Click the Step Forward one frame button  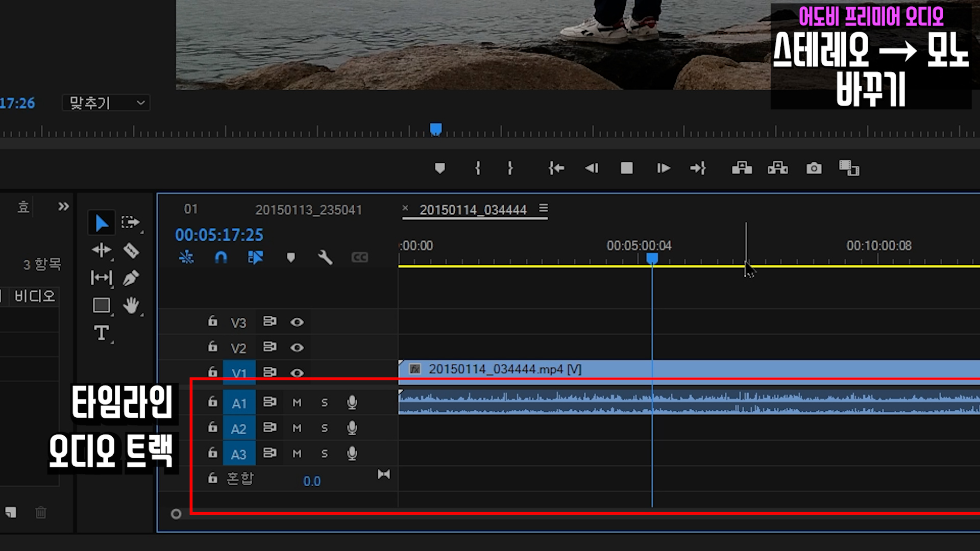click(x=663, y=168)
